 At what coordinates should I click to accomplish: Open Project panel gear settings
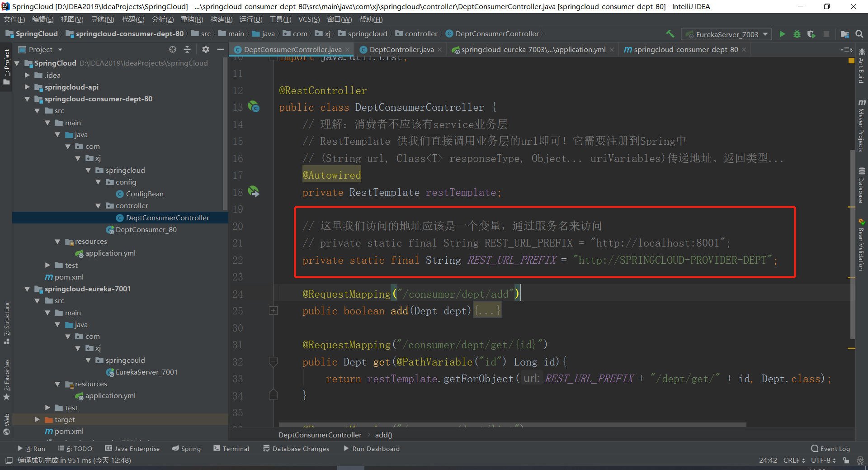click(205, 49)
